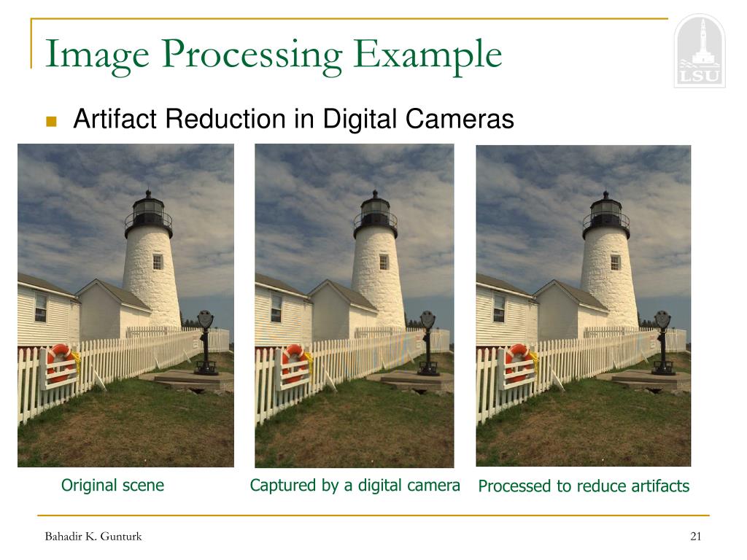
Task: Click the author name "Bahadir K. Gunturk"
Action: tap(93, 537)
